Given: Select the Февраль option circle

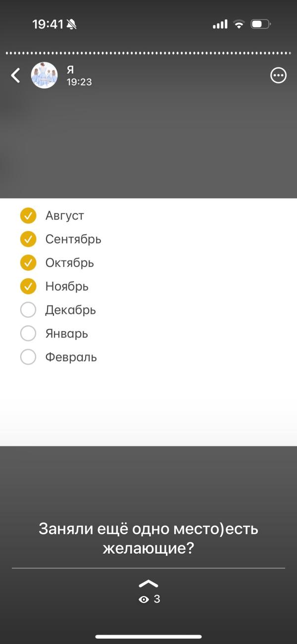Looking at the screenshot, I should coord(28,357).
